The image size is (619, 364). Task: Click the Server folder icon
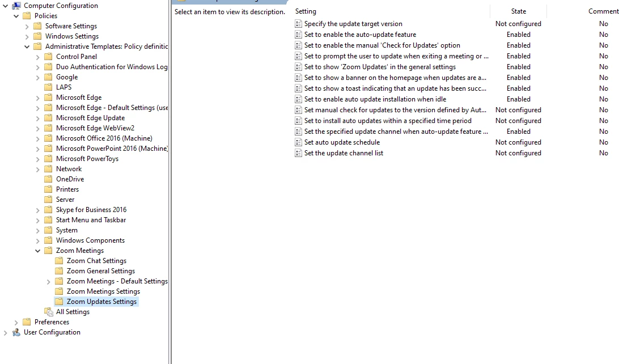48,200
